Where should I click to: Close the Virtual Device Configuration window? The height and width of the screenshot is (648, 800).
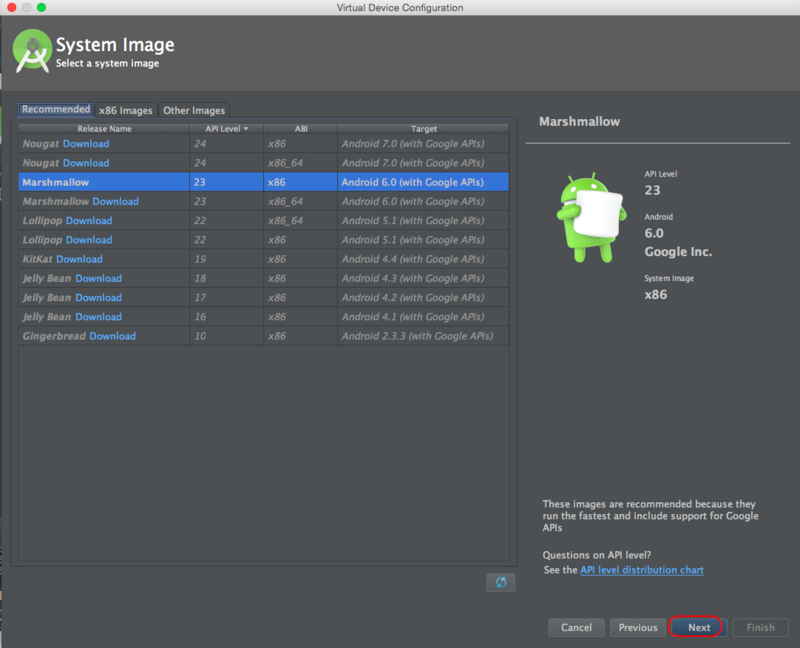(x=12, y=7)
